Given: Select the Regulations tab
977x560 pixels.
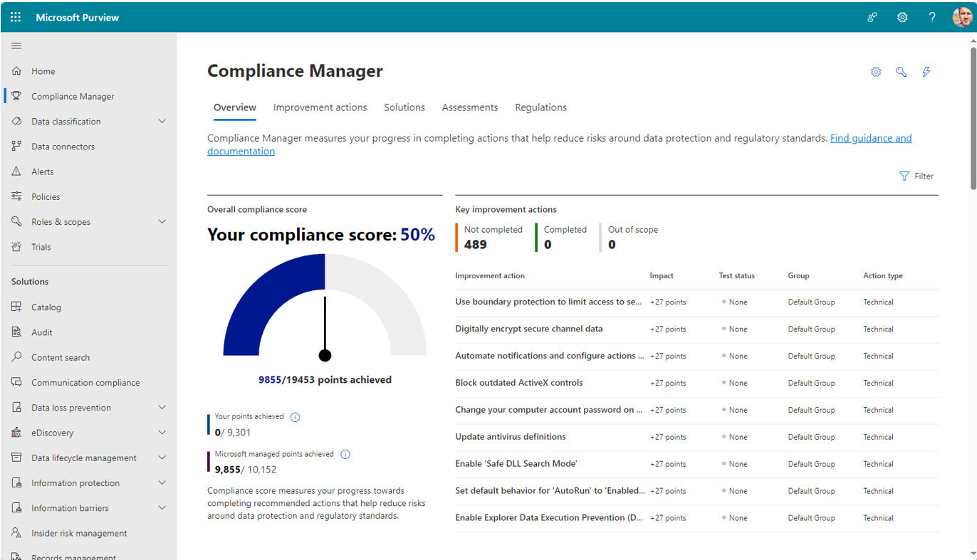Looking at the screenshot, I should click(x=540, y=107).
